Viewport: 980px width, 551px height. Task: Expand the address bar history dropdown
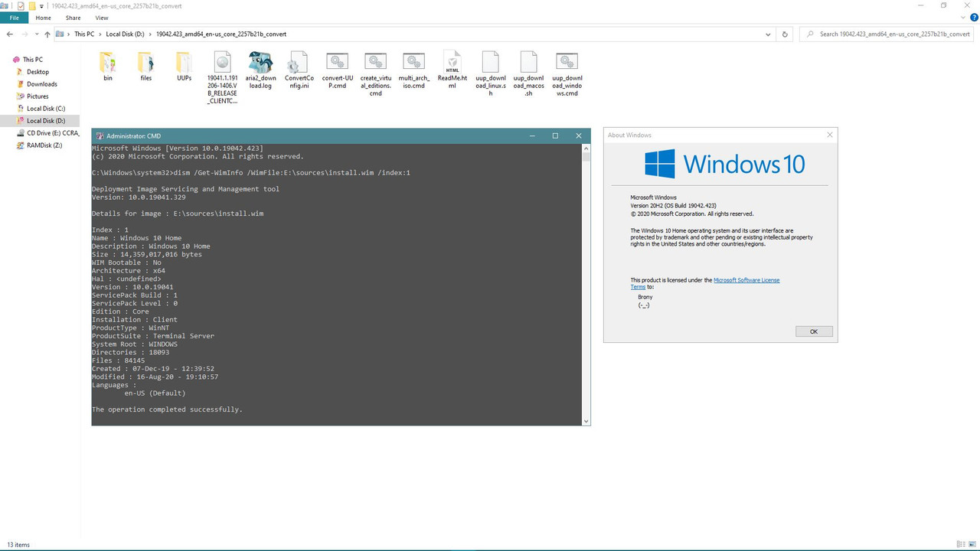769,34
